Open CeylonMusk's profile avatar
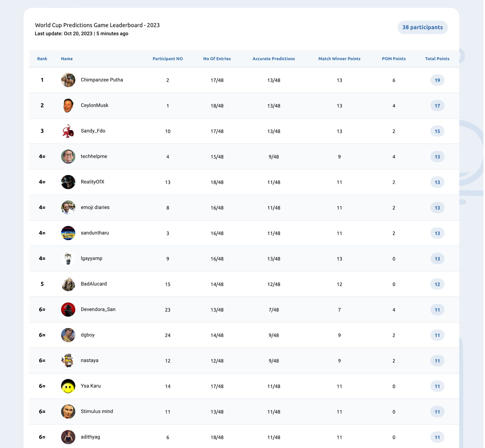Image resolution: width=485 pixels, height=448 pixels. point(68,105)
